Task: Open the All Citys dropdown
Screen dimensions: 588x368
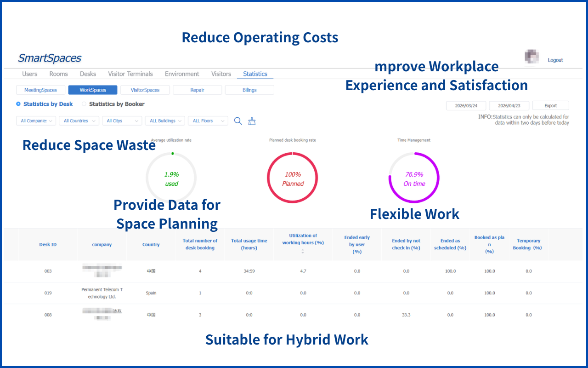Action: pos(122,121)
